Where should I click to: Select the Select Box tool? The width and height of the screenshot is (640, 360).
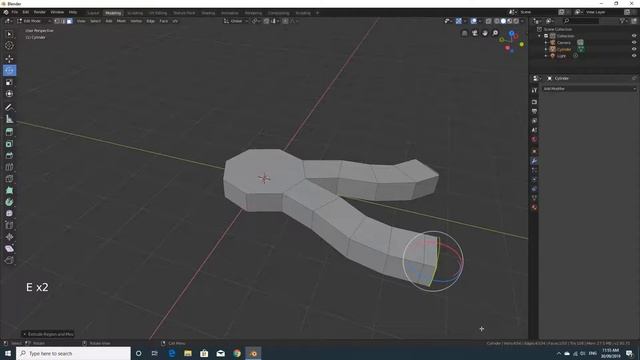pos(9,34)
